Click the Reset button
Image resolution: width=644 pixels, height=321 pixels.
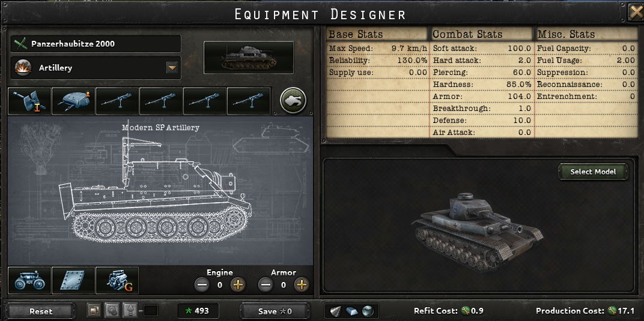click(41, 311)
